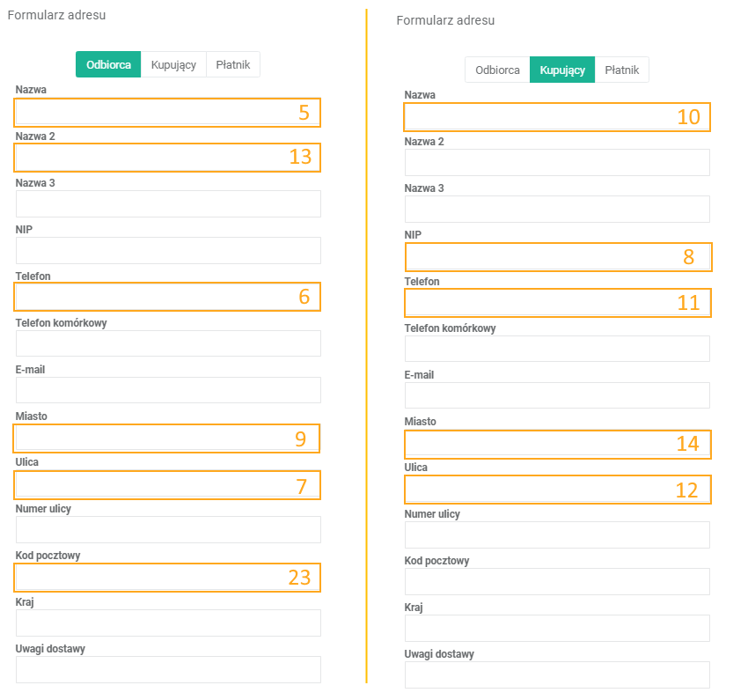Click the NIP field in Odbiorca form
The height and width of the screenshot is (700, 748).
[167, 250]
